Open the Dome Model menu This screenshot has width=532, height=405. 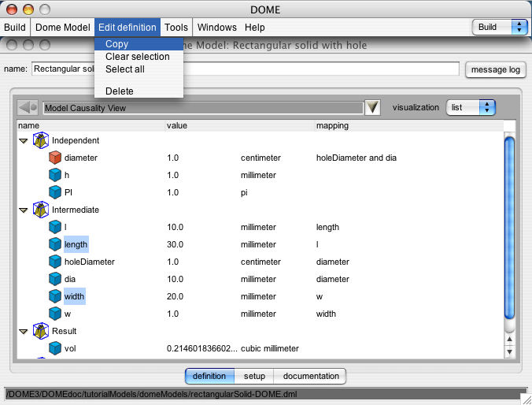[x=63, y=27]
